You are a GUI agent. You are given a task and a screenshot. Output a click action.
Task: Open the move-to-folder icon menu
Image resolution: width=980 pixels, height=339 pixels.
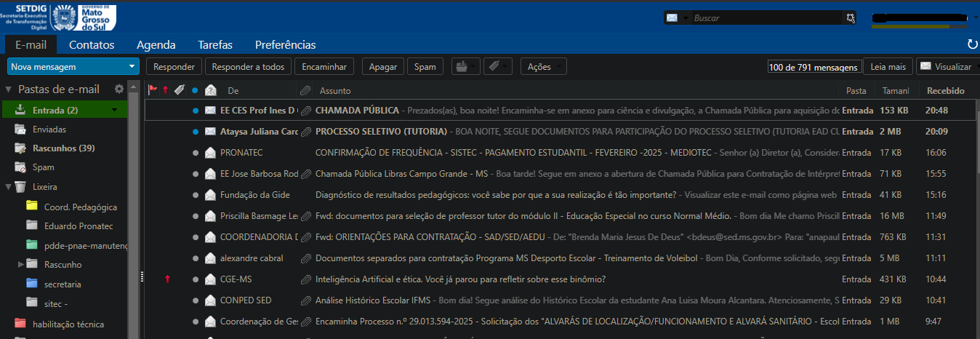(465, 67)
